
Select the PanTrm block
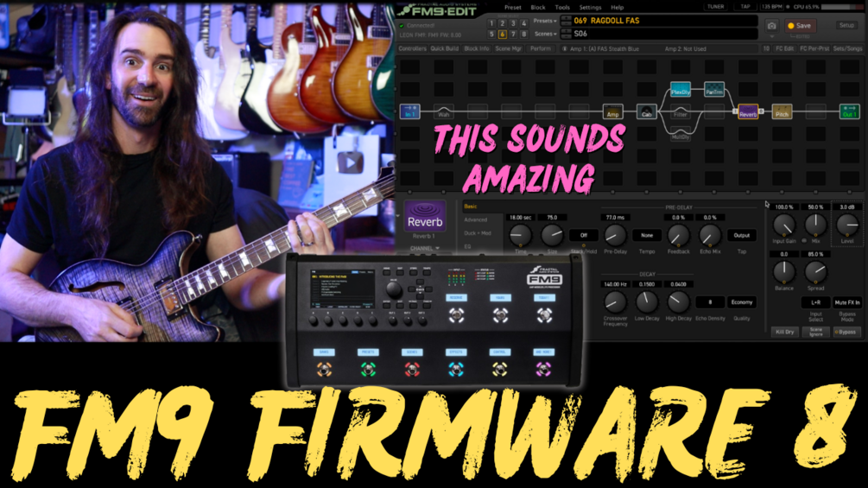coord(714,90)
